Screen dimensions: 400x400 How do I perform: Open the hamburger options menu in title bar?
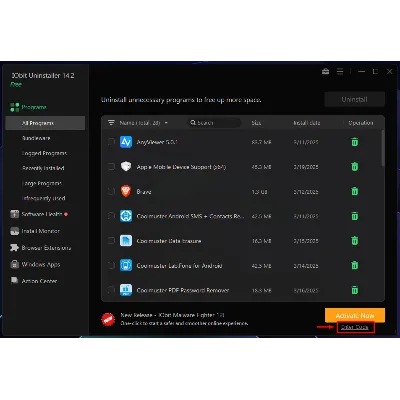(x=340, y=71)
